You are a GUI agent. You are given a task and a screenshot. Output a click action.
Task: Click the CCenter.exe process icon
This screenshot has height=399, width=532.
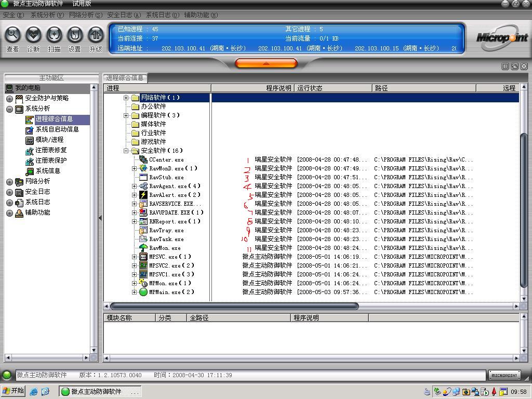click(x=143, y=159)
